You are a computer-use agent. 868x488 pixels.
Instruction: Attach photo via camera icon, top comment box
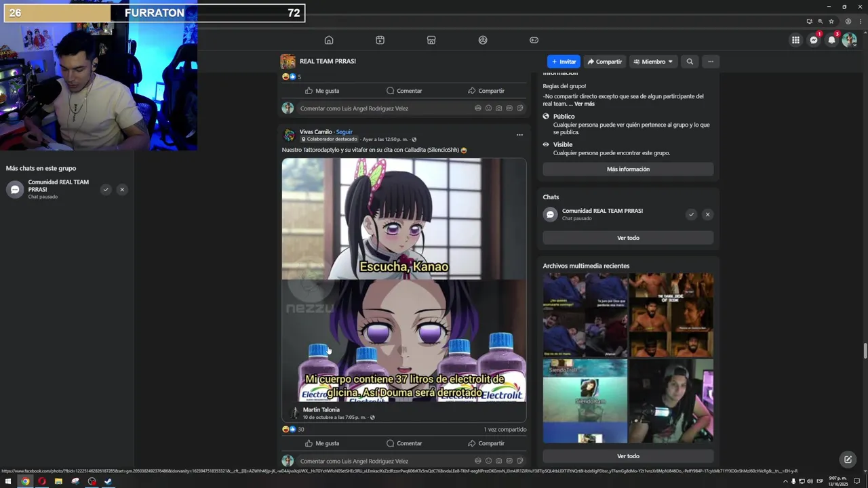[x=499, y=108]
